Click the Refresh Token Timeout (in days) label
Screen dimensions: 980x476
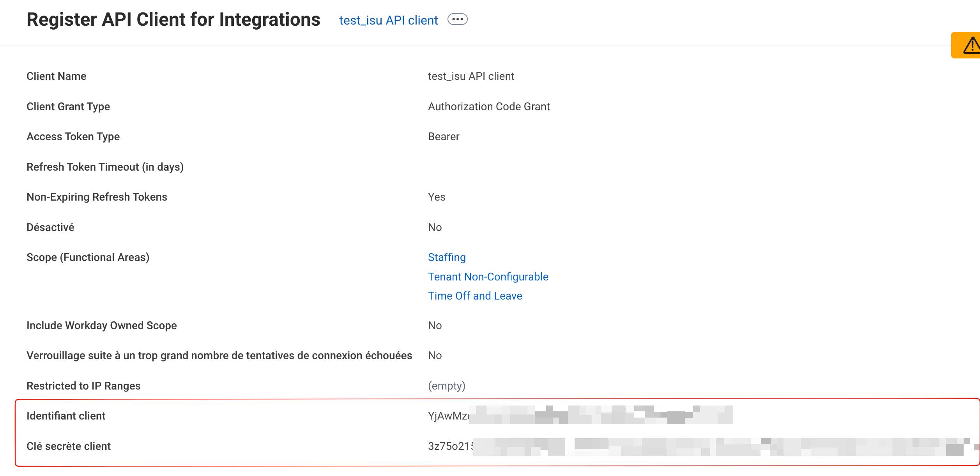tap(105, 167)
